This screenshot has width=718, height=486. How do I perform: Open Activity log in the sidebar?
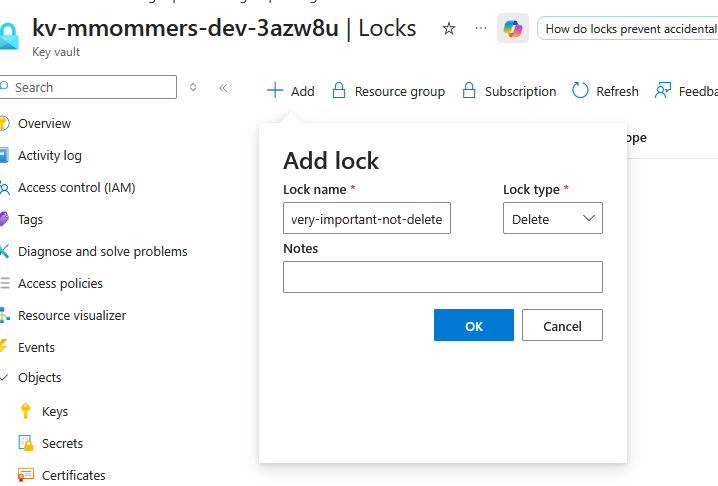(x=49, y=155)
